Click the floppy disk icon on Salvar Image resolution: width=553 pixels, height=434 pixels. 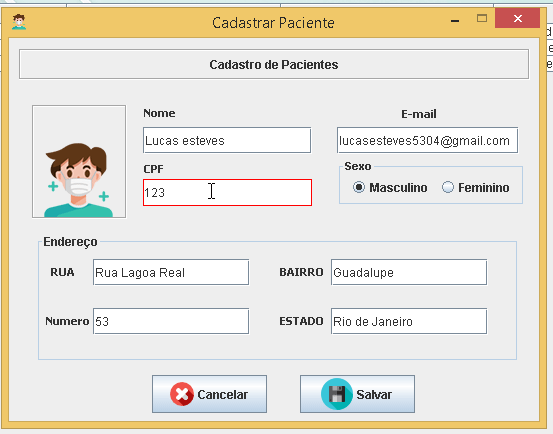(337, 394)
